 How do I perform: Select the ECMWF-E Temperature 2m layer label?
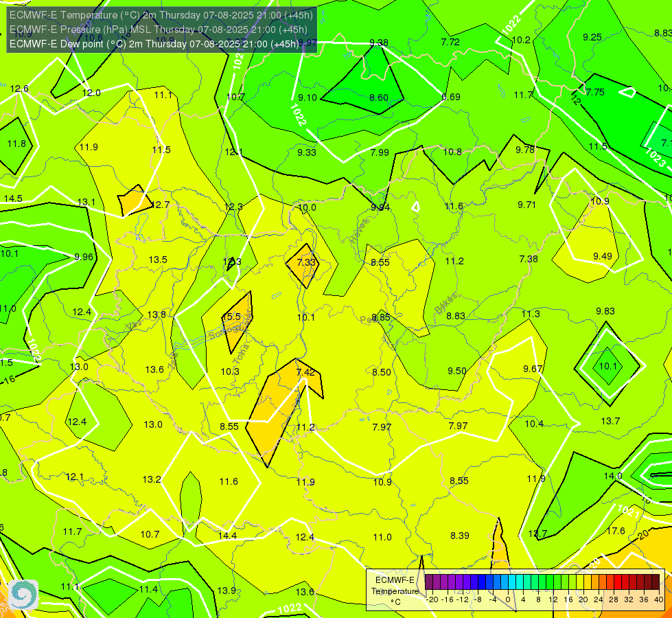[161, 15]
